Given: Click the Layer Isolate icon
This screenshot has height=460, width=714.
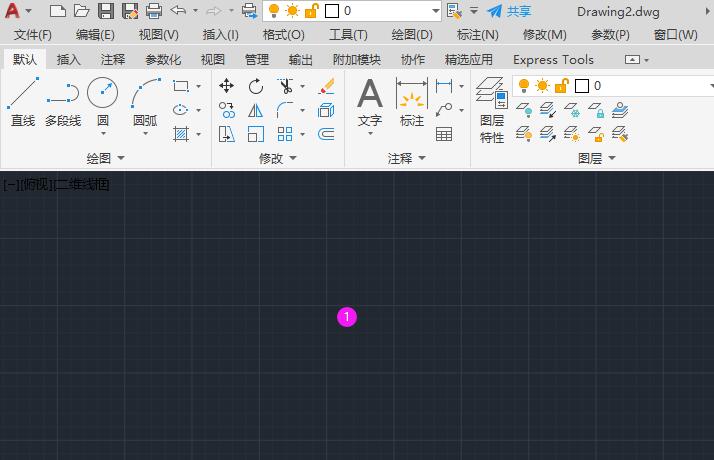Looking at the screenshot, I should [548, 110].
